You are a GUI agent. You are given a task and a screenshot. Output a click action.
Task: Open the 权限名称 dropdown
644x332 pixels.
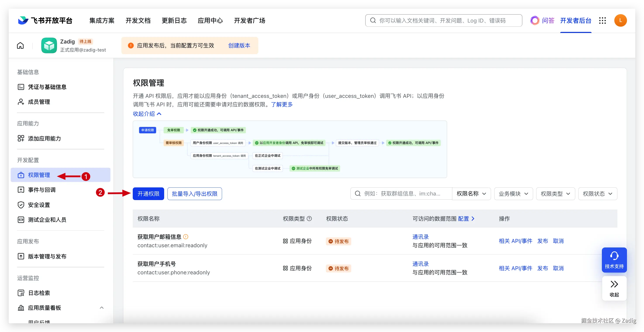pyautogui.click(x=471, y=194)
